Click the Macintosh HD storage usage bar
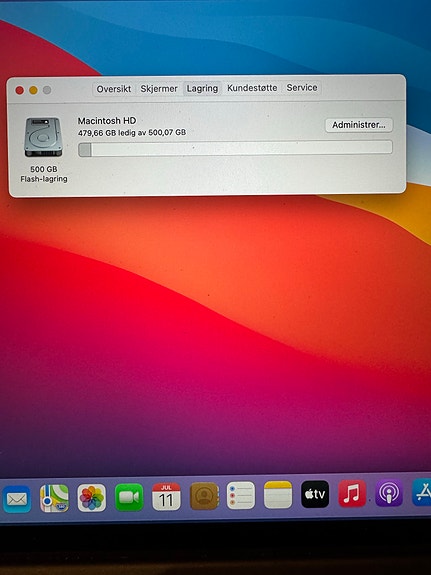 235,149
